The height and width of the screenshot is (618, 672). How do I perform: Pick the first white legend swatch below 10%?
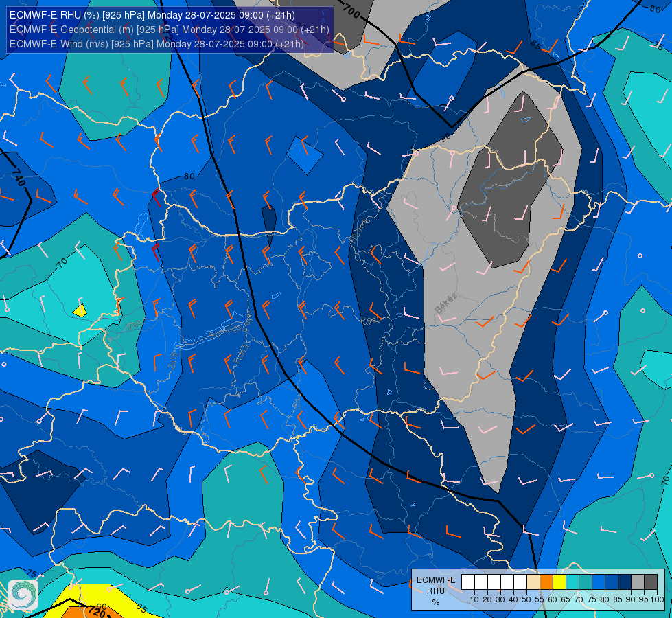point(468,582)
